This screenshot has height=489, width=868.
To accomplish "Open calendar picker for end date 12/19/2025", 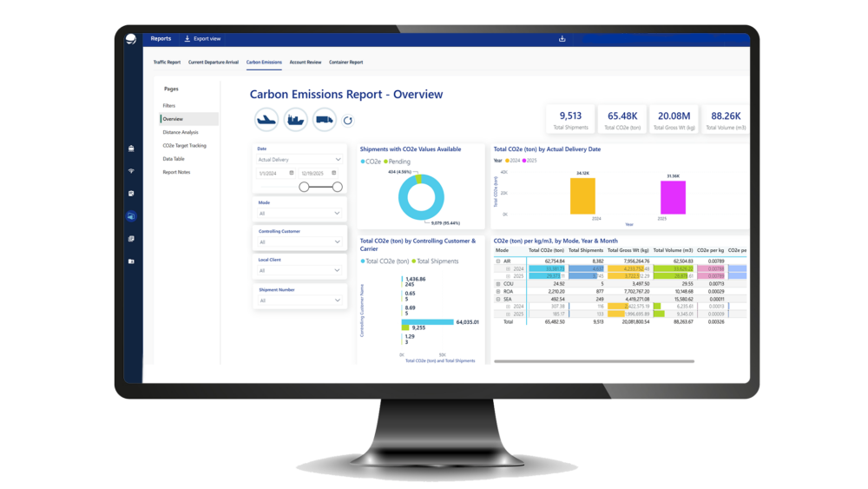I will tap(334, 173).
